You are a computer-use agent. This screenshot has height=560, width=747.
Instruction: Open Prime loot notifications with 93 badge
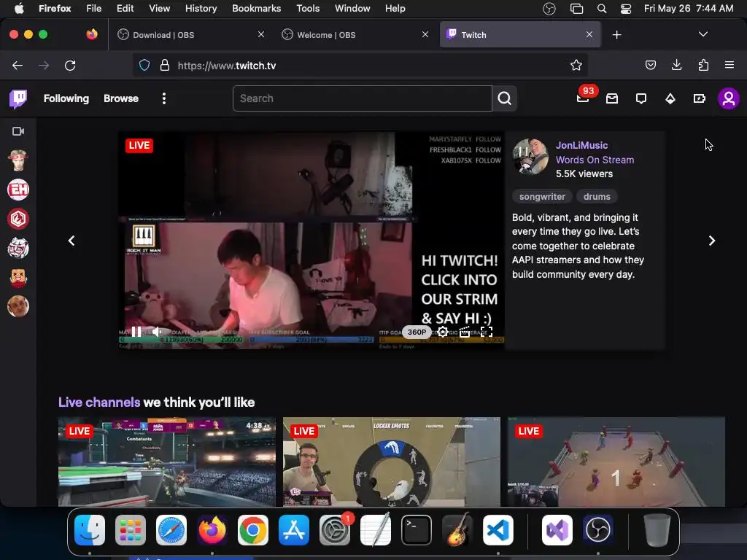[583, 98]
